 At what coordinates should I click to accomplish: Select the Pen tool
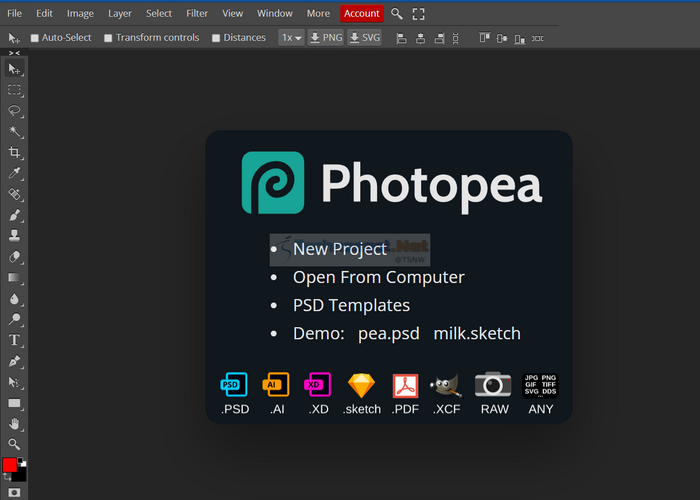point(14,361)
